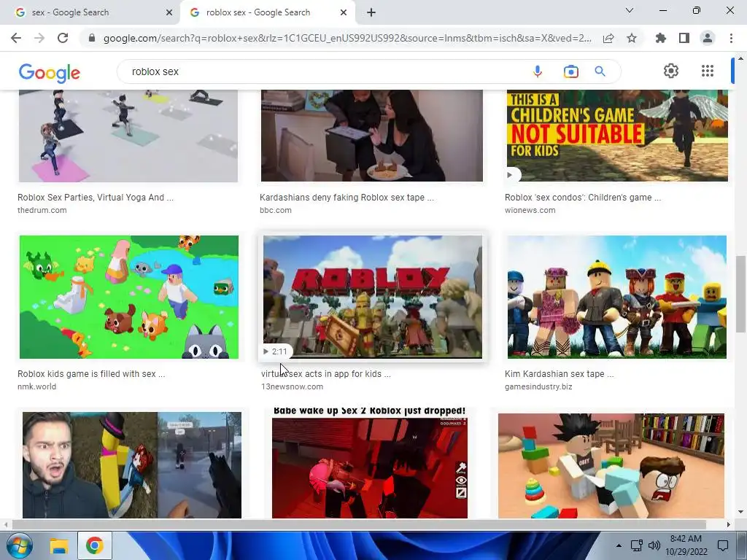747x560 pixels.
Task: Click wionews.com source text
Action: pos(530,210)
